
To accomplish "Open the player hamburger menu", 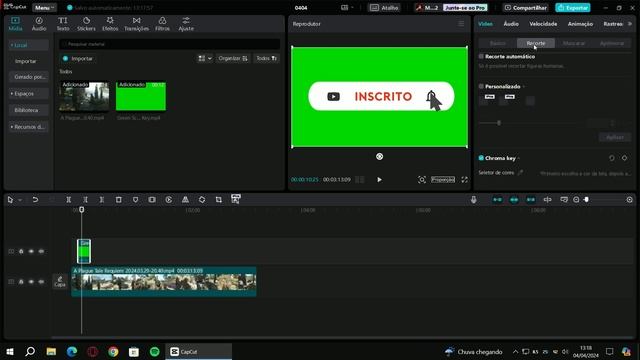I will pos(461,24).
